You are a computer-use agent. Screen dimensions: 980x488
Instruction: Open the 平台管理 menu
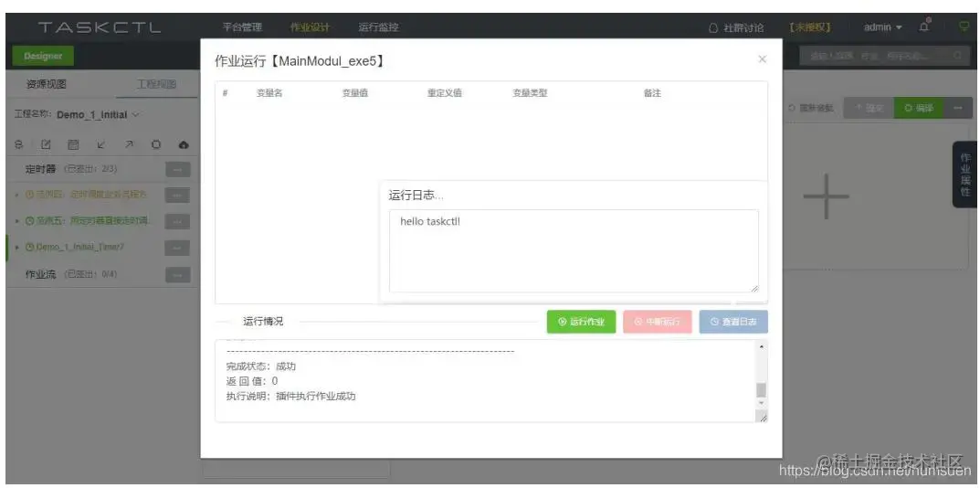242,27
